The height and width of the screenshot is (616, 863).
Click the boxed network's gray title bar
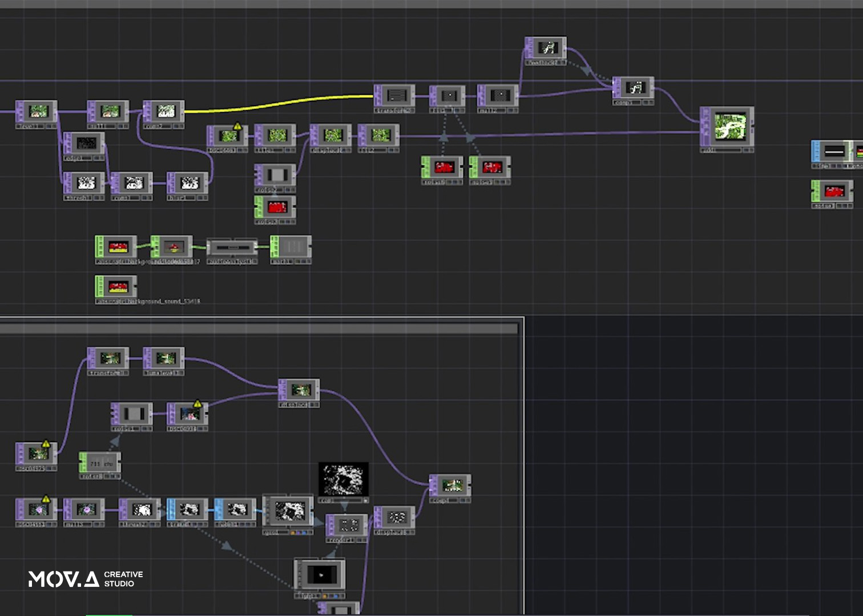click(x=259, y=329)
